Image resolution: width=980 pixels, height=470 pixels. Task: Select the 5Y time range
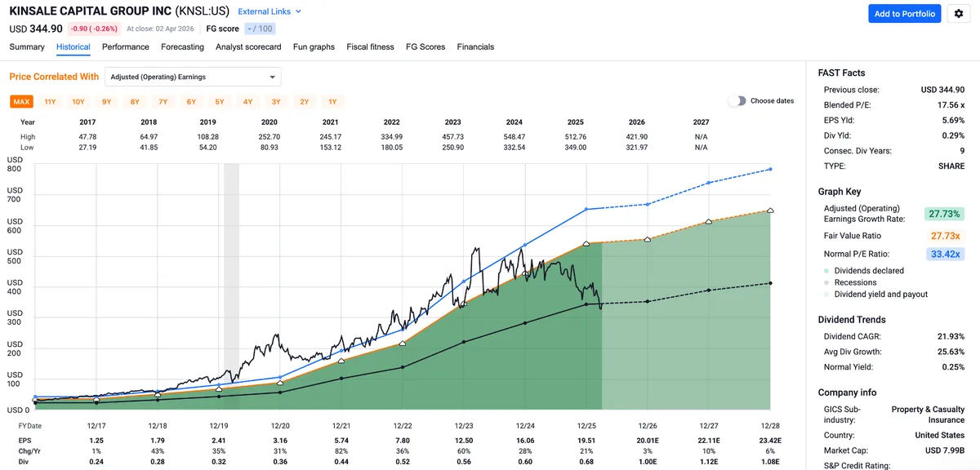coord(220,102)
